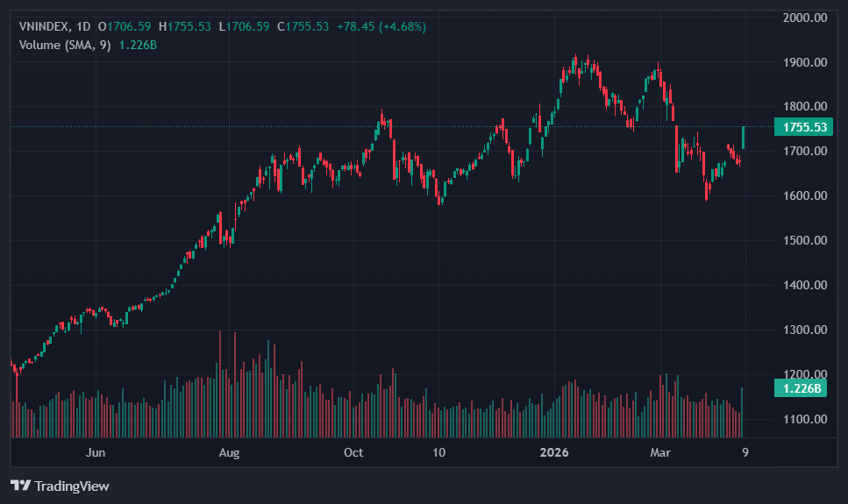The width and height of the screenshot is (848, 504).
Task: Click the Mar label on time axis
Action: click(x=660, y=453)
